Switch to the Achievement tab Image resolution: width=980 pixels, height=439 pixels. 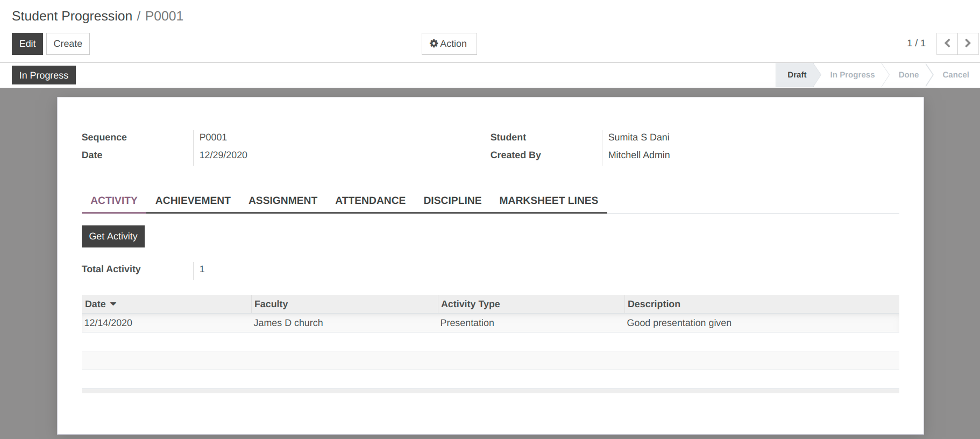[x=193, y=201]
